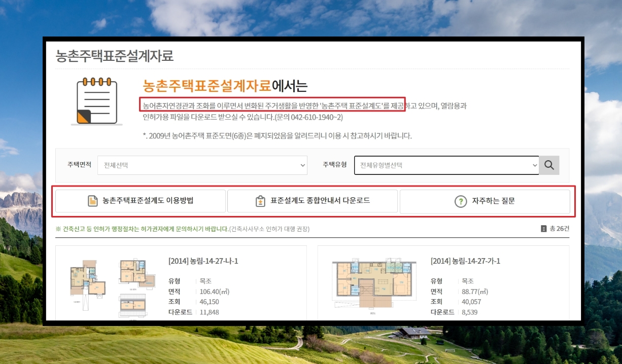
Task: Click the magnifier search button
Action: pos(549,165)
